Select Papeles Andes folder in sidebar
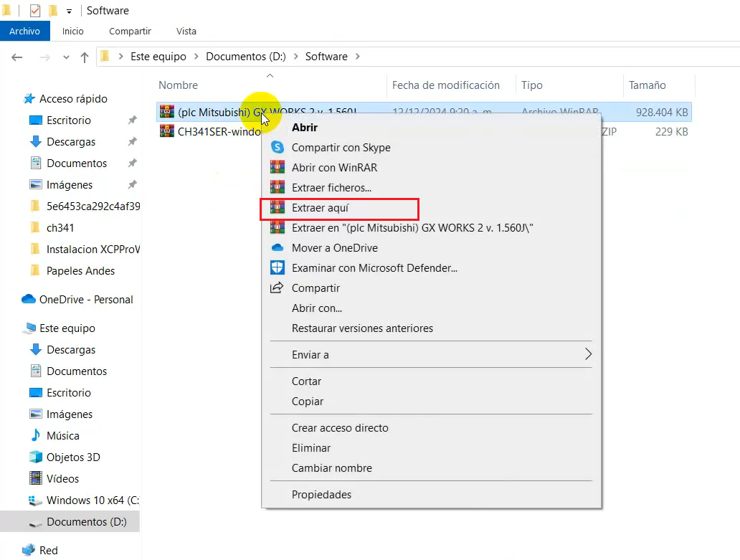Screen dimensions: 740x560 (x=81, y=271)
